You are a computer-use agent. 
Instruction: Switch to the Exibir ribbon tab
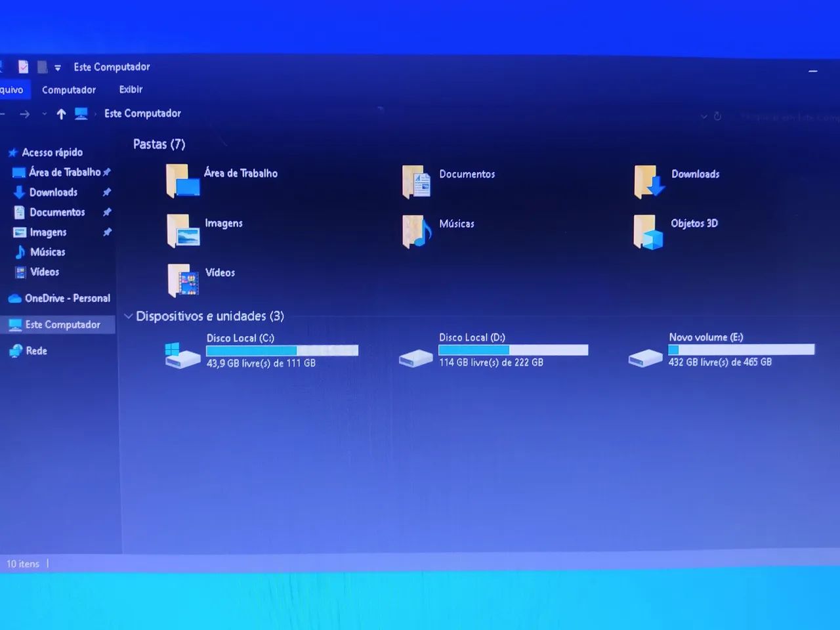coord(131,89)
